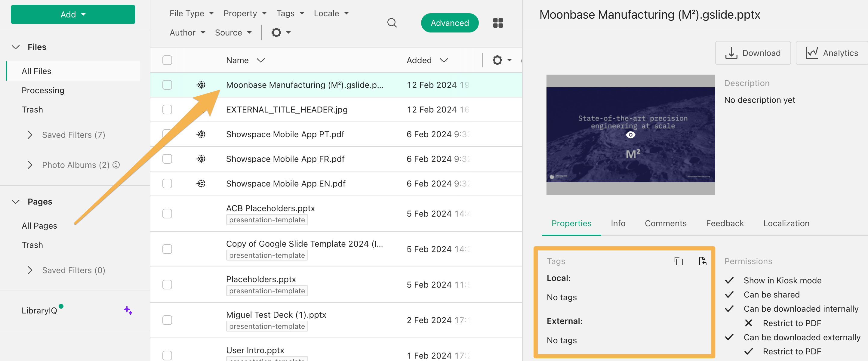This screenshot has width=868, height=361.
Task: Click the search magnifier icon
Action: point(392,23)
